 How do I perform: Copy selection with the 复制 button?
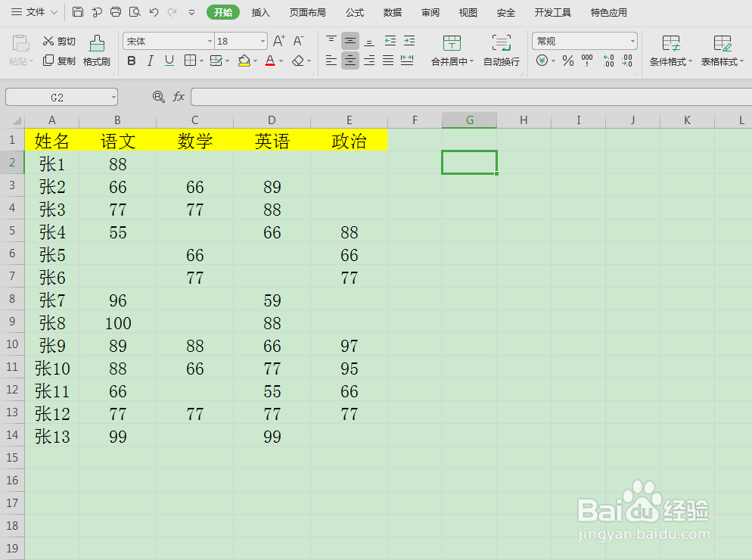pos(59,61)
